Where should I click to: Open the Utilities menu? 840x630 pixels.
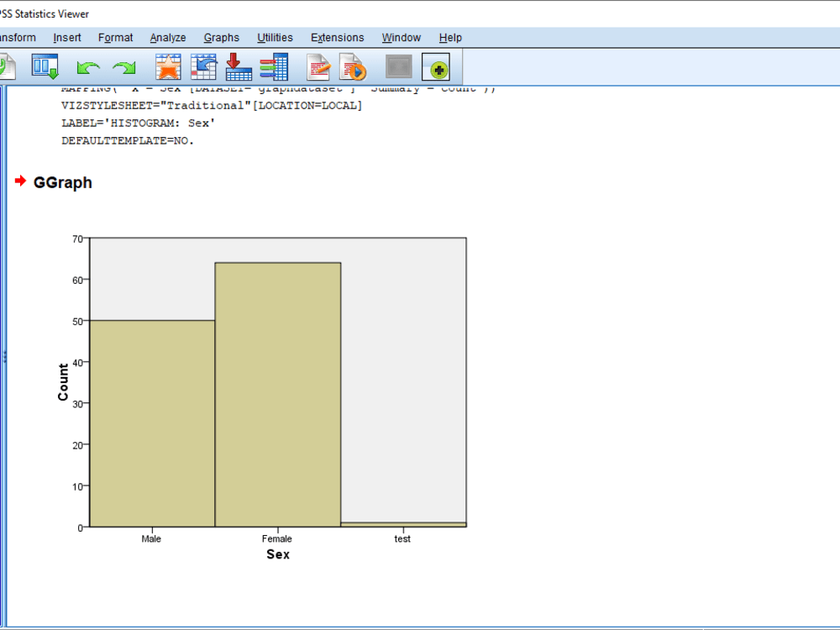275,37
